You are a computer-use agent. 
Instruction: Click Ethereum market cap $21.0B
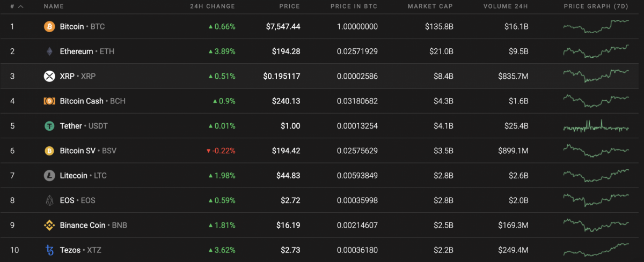(x=441, y=51)
